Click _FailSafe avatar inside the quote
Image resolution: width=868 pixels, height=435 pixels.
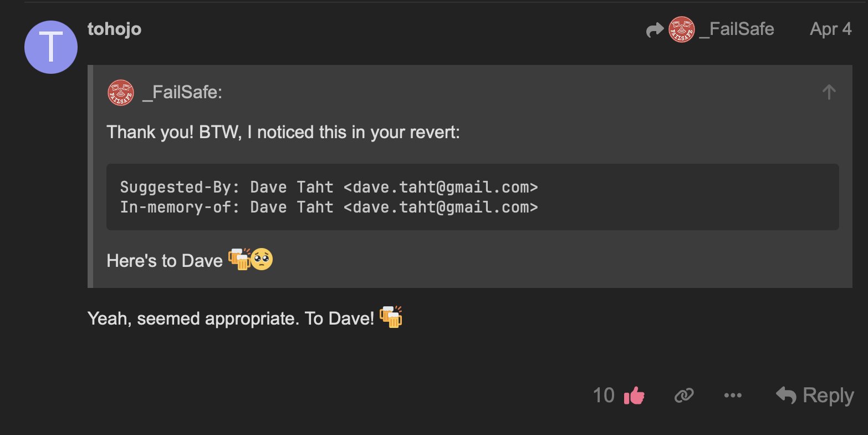click(121, 93)
